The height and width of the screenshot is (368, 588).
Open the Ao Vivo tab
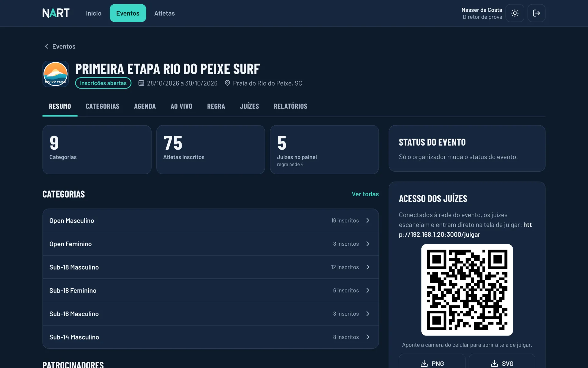tap(181, 106)
